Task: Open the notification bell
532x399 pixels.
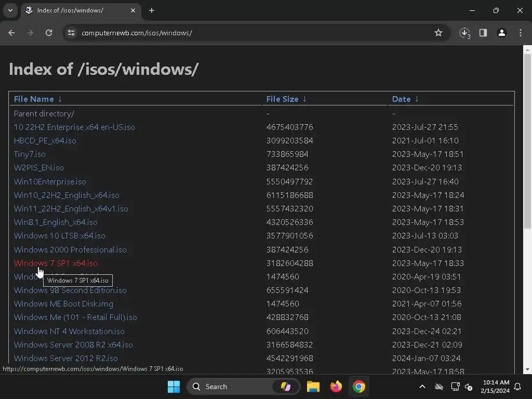Action: tap(518, 387)
